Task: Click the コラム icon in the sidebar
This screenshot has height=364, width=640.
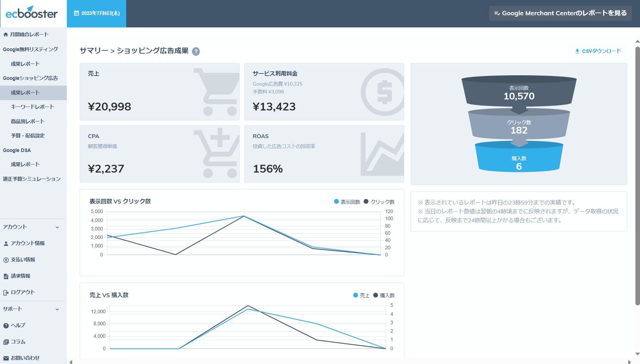Action: 5,342
